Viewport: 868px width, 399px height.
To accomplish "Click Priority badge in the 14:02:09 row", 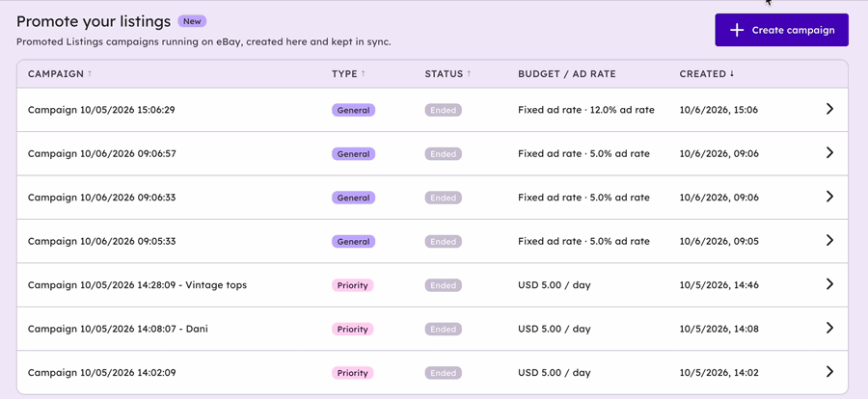I will 353,373.
